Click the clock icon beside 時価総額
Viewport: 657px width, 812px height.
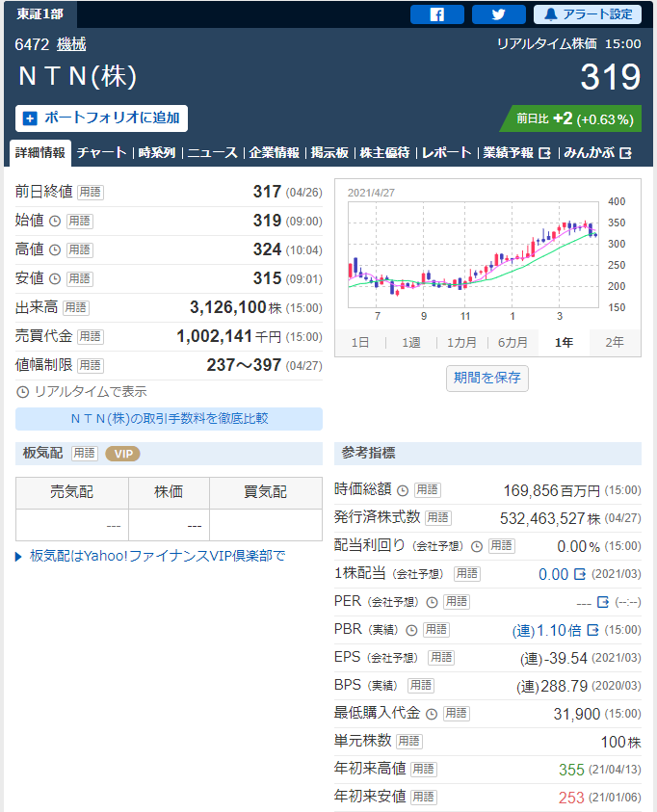click(403, 490)
